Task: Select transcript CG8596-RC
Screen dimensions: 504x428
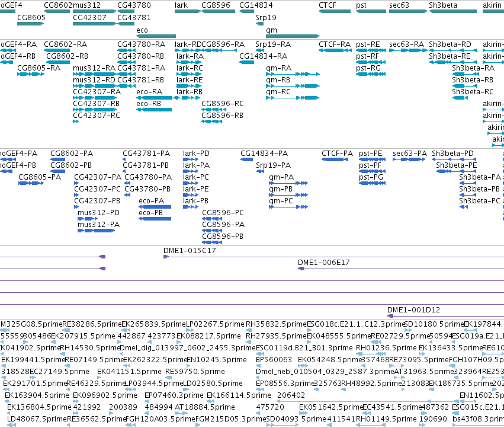Action: 214,110
